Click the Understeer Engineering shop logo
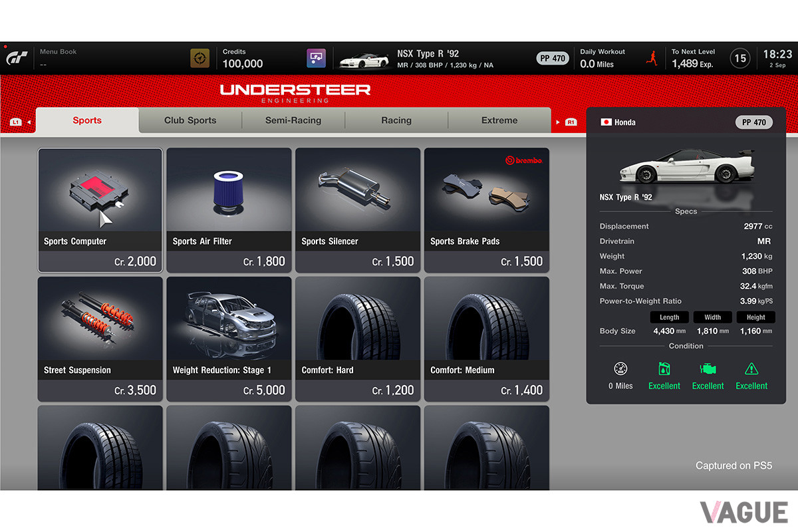Screen dimensions: 798x532 coord(295,93)
